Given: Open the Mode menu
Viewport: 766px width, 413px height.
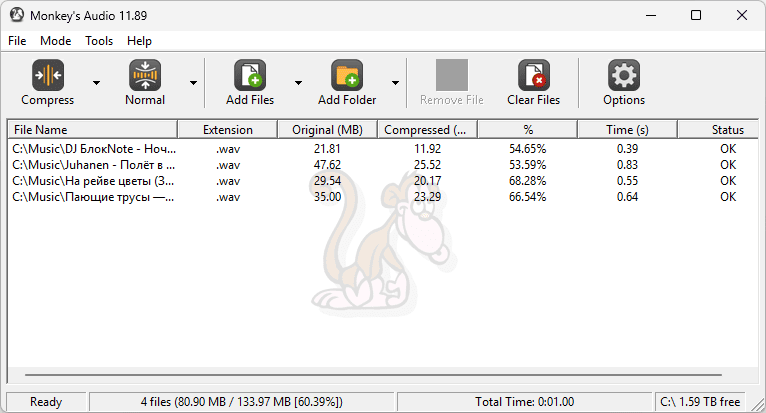Looking at the screenshot, I should point(56,41).
